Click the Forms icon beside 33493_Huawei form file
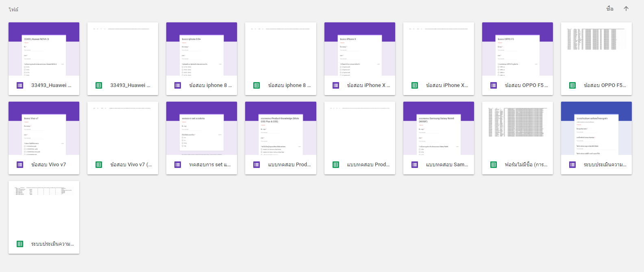Viewport: 644px width, 272px height. (20, 85)
